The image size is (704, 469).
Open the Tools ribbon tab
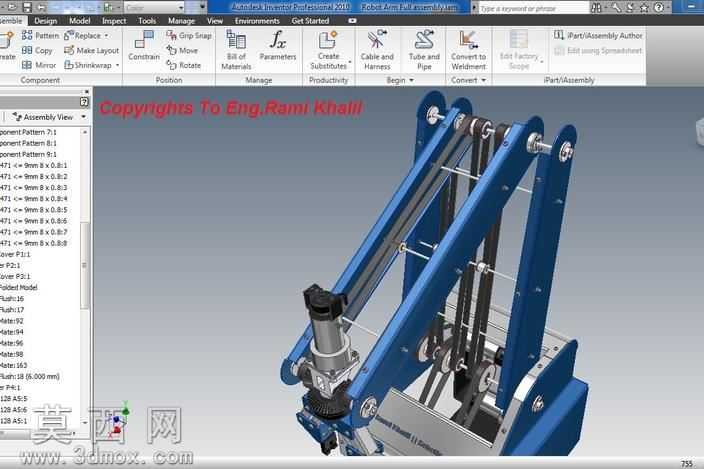(x=147, y=21)
